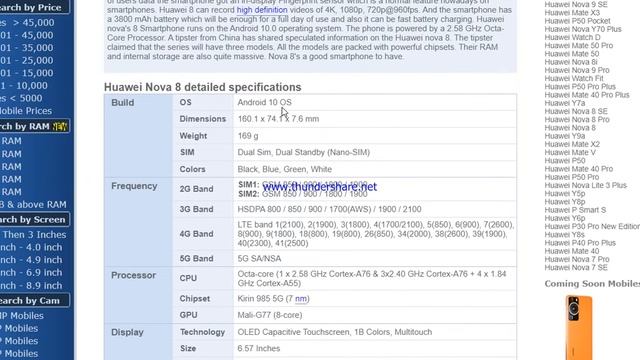Open Huawei P Smart S link
The width and height of the screenshot is (640, 360).
coord(575,210)
